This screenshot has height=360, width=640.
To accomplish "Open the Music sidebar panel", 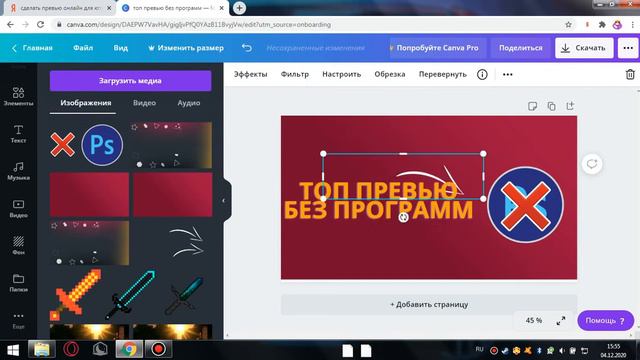I will [18, 171].
